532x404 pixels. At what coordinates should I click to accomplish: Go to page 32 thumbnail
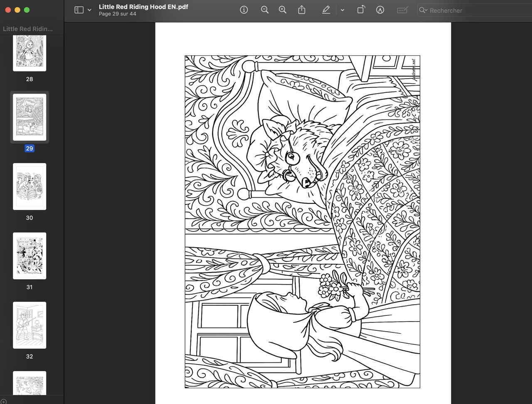click(30, 325)
